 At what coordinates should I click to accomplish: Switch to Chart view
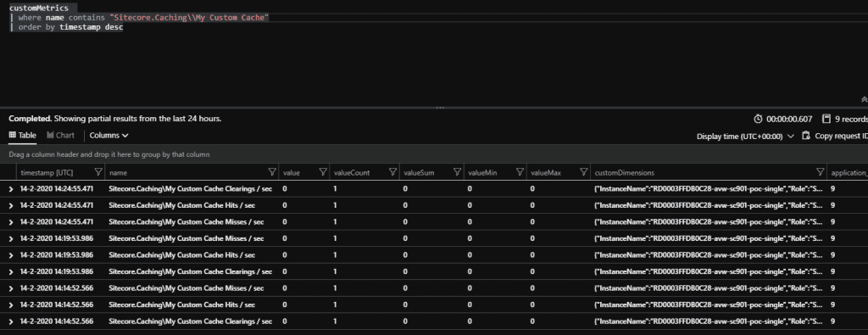tap(60, 135)
